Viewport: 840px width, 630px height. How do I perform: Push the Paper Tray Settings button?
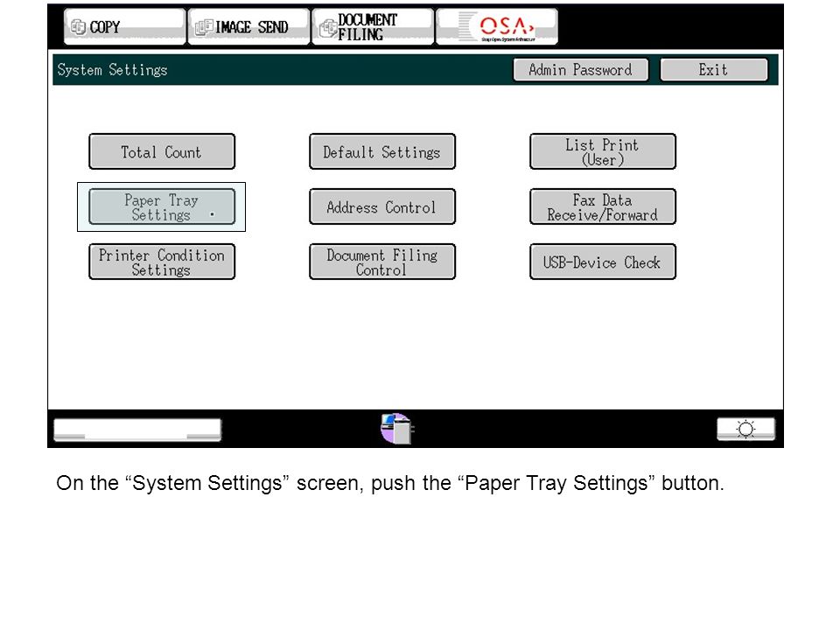162,206
